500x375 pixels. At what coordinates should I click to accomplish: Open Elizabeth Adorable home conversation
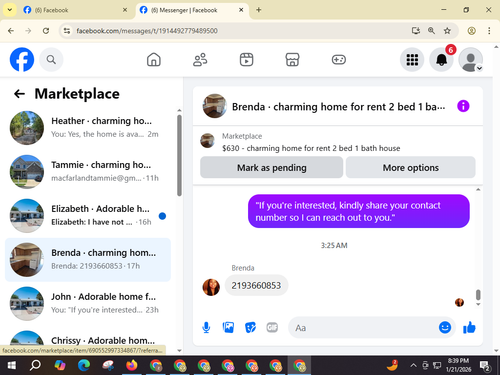pyautogui.click(x=88, y=216)
